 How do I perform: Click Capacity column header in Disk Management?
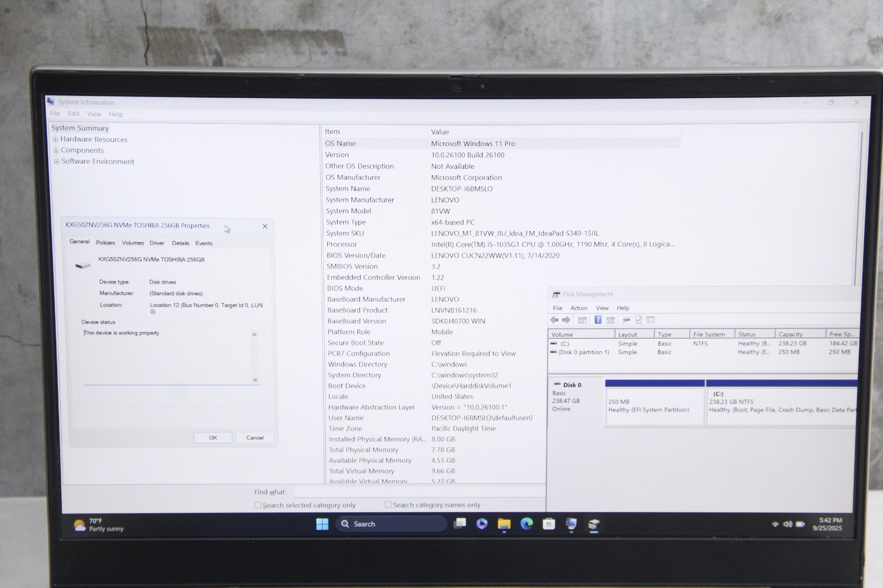pos(800,334)
